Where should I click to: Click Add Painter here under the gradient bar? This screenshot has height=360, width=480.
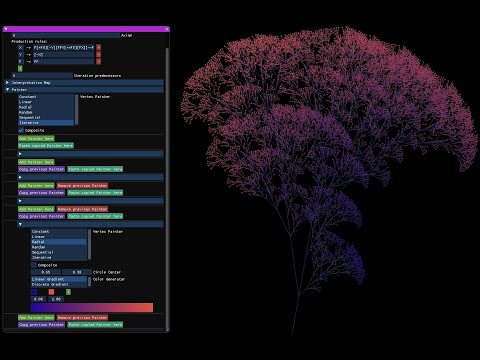click(x=36, y=317)
